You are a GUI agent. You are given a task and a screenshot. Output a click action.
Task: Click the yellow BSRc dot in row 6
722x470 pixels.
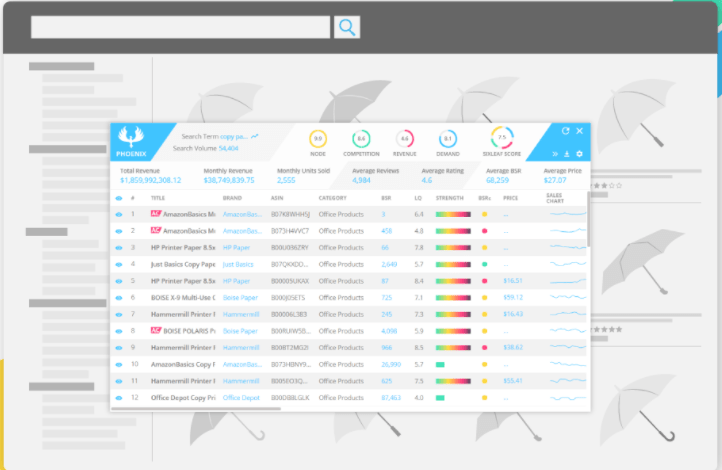click(x=484, y=298)
